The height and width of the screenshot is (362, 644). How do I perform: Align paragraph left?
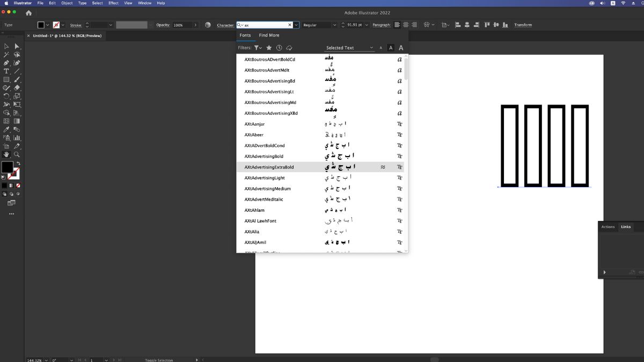(x=397, y=25)
